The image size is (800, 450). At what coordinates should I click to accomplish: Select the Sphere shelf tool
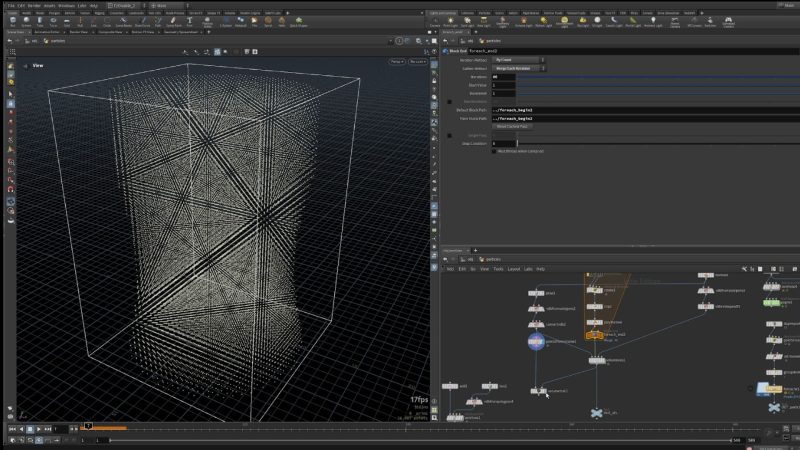[x=28, y=21]
